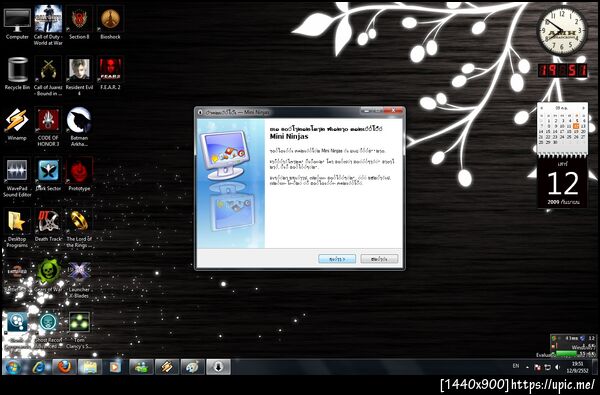Image resolution: width=600 pixels, height=395 pixels.
Task: Select the Gears of War shortcut
Action: pos(48,276)
